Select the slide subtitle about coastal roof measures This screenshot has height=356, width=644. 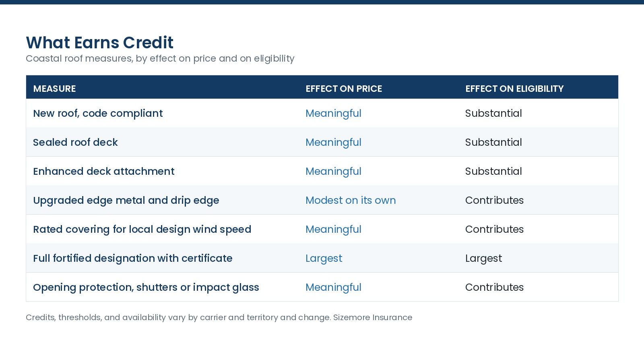point(160,59)
